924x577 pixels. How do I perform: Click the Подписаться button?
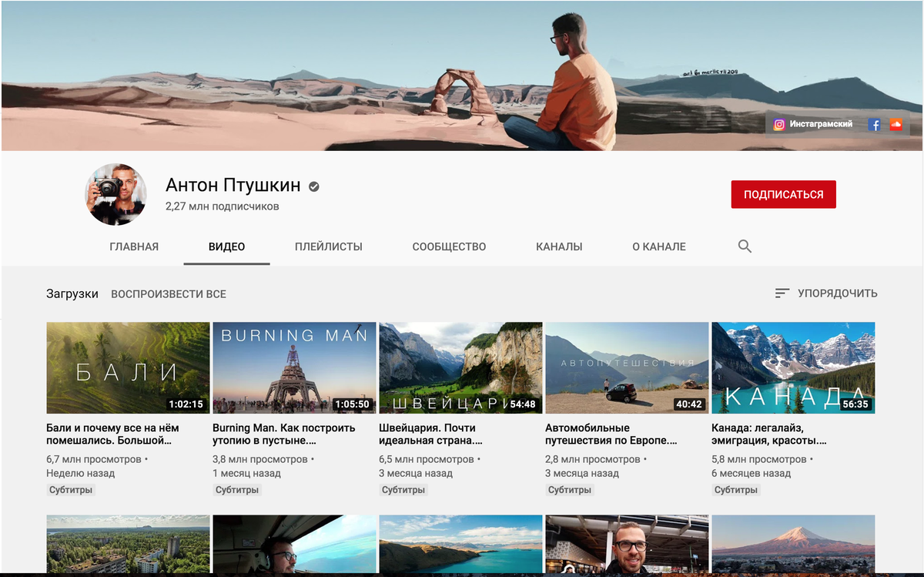(783, 194)
